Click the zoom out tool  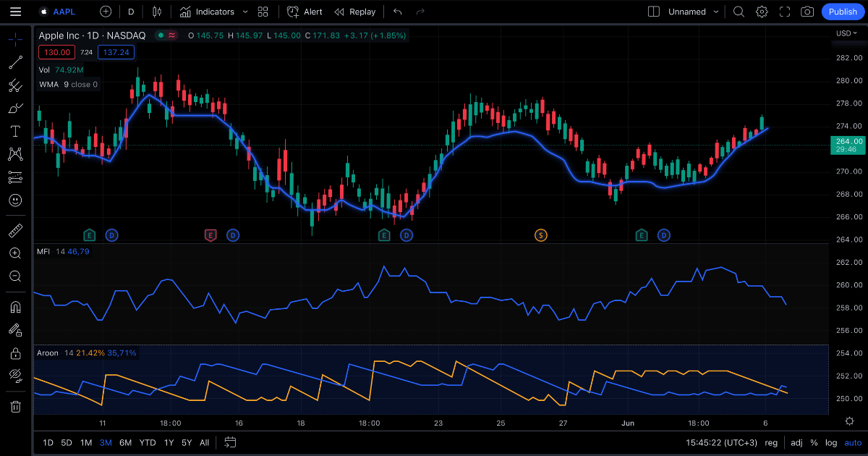pos(15,276)
